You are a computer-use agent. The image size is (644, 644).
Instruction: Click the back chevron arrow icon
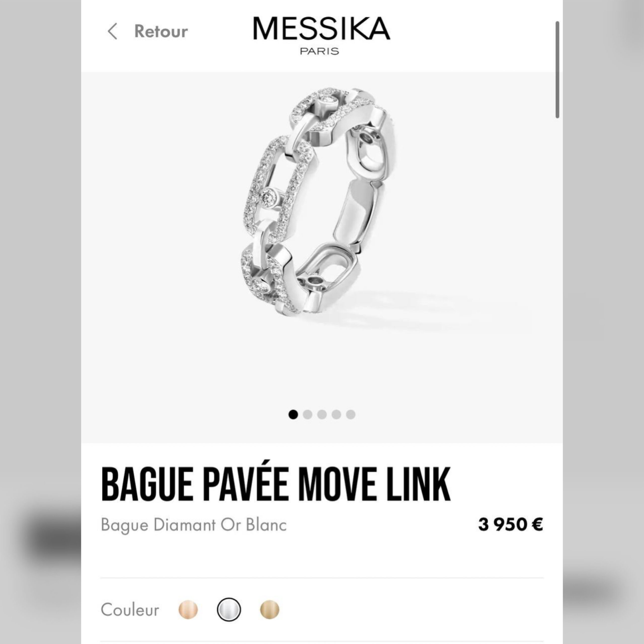(x=112, y=31)
